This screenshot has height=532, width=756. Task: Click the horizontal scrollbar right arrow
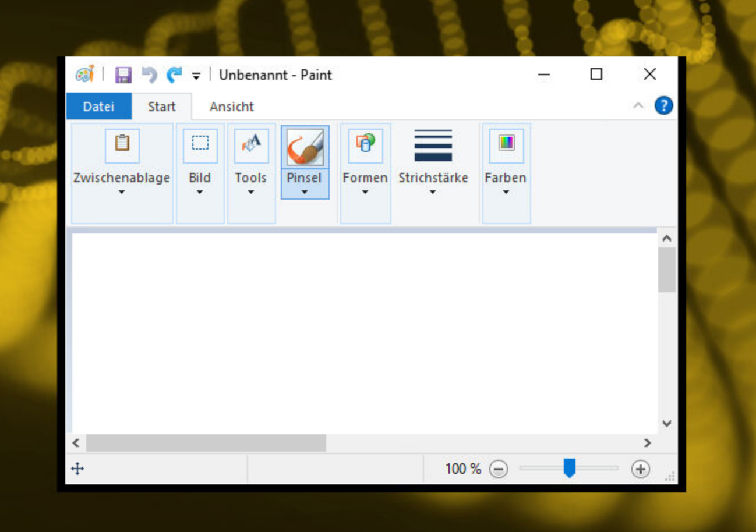[647, 443]
